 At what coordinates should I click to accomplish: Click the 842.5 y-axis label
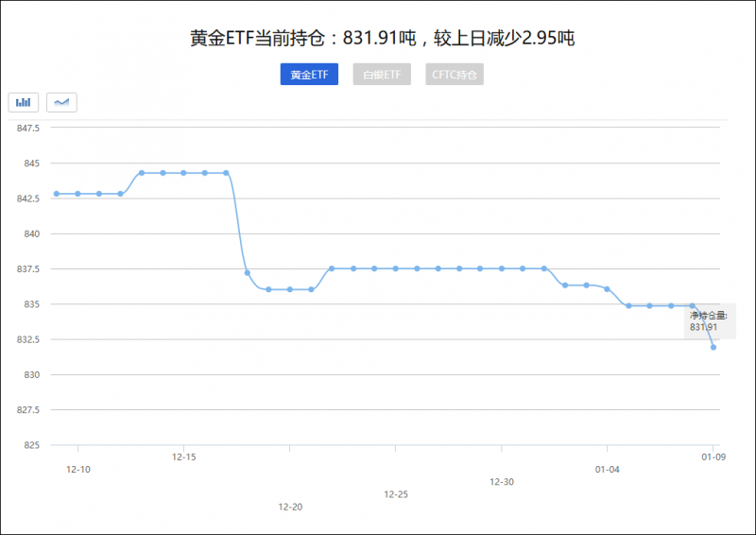tap(28, 198)
